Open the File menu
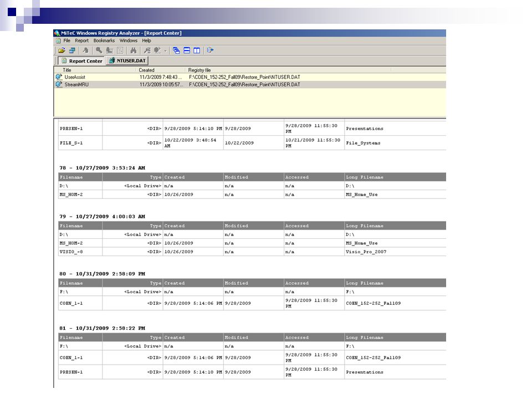Viewport: 532px width, 399px height. (x=67, y=40)
